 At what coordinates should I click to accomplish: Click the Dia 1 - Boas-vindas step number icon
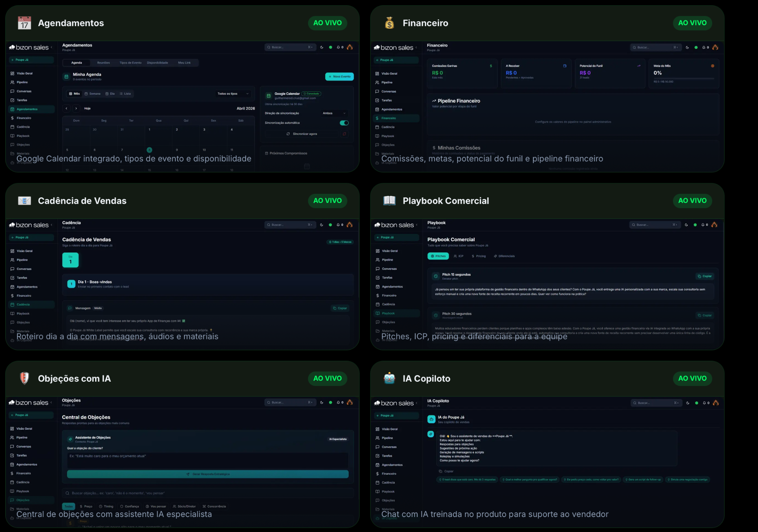coord(71,284)
